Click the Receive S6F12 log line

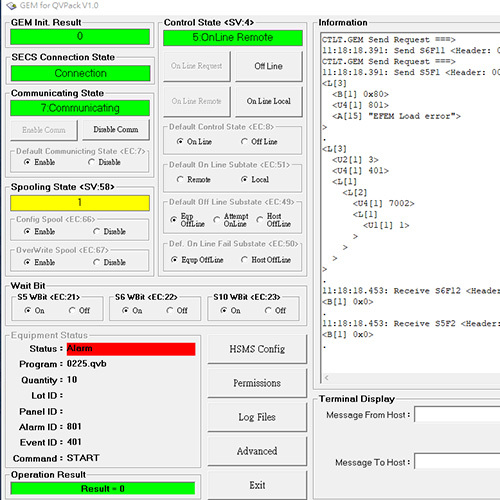pos(411,291)
